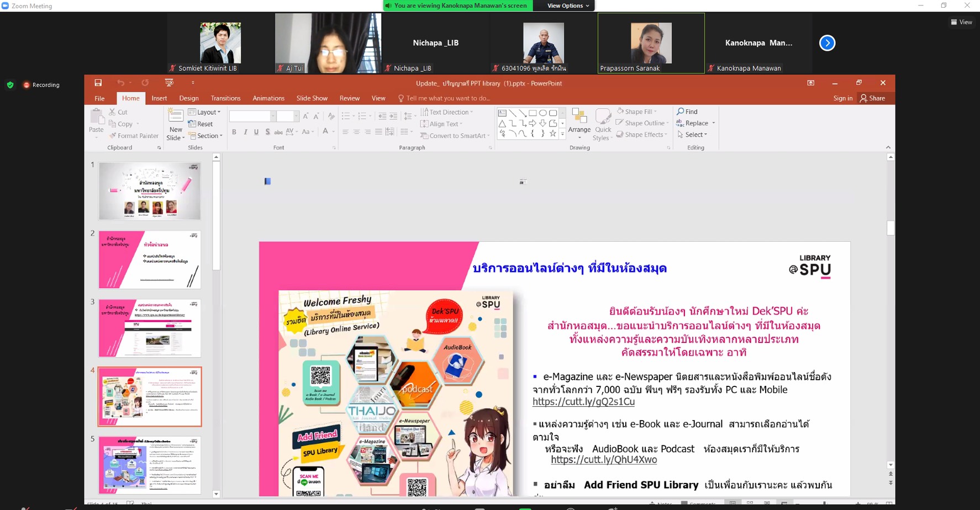Open the cutt.ly/gQ2s1Cu link
This screenshot has height=510, width=980.
(583, 402)
